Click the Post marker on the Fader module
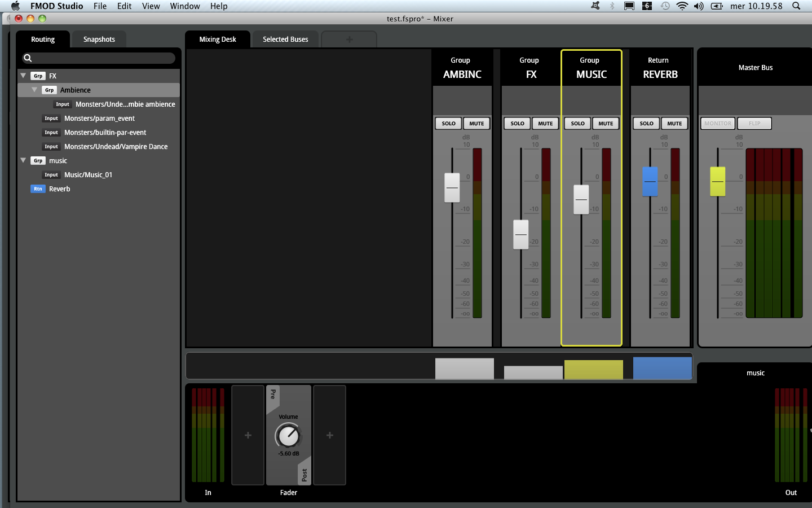The width and height of the screenshot is (812, 508). (304, 475)
